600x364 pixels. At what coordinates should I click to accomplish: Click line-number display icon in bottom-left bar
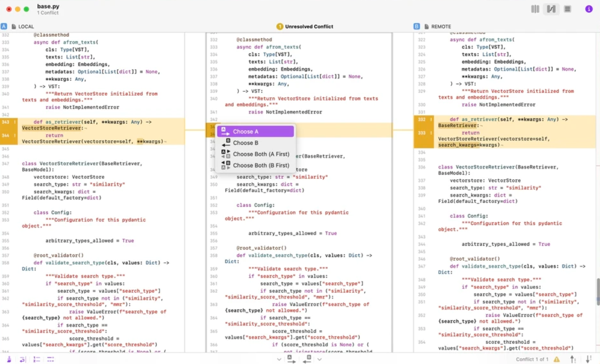37,359
